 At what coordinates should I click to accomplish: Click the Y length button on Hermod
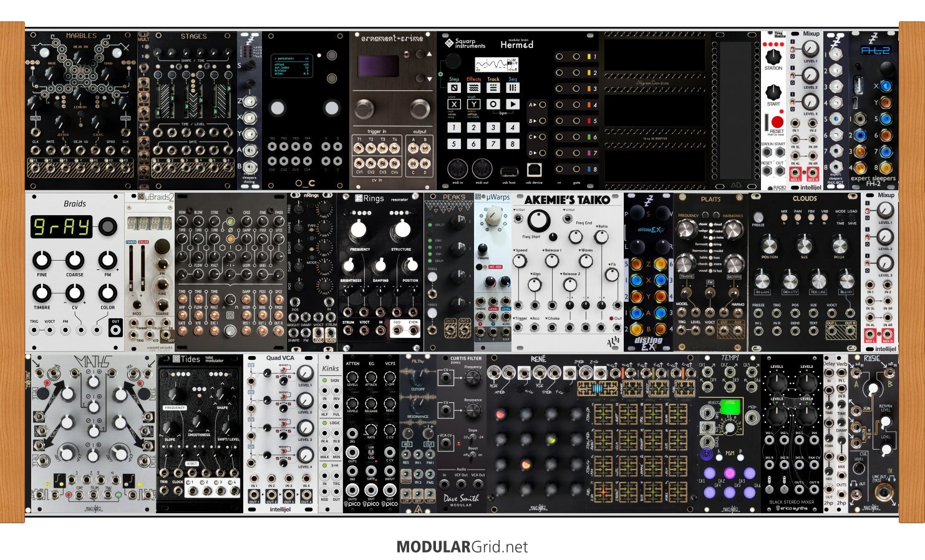coord(473,104)
